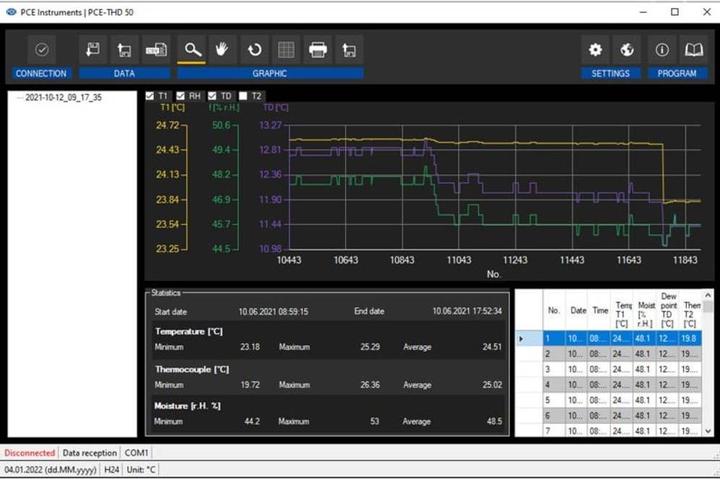Click the PCE Instruments eye logo
The image size is (720, 479).
[x=11, y=12]
